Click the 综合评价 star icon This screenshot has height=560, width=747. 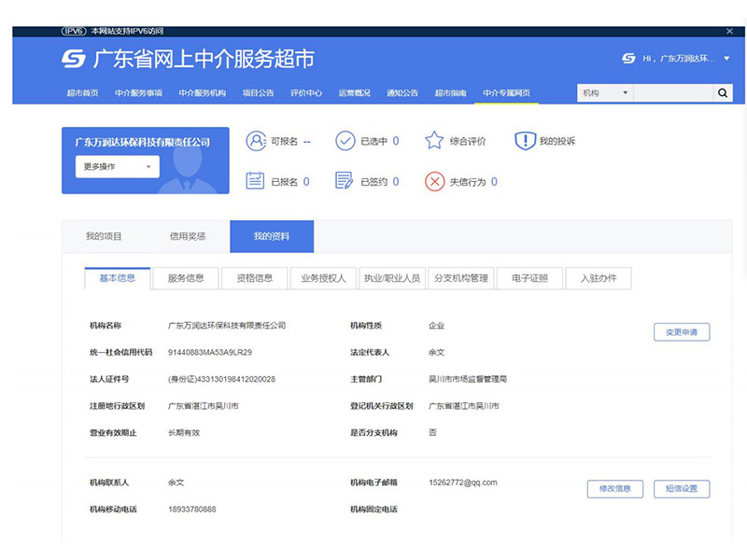click(x=434, y=141)
